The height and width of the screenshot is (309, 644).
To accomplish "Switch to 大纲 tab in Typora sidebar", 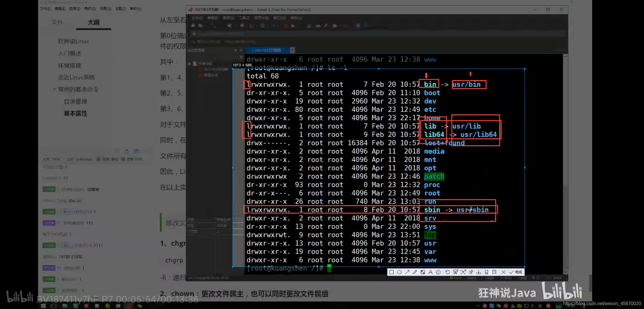I will [93, 22].
